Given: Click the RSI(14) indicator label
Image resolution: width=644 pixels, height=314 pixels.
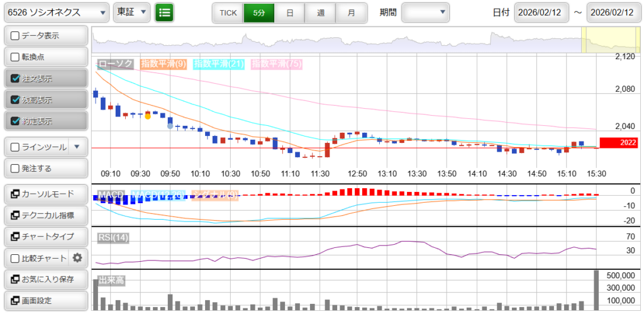Looking at the screenshot, I should 113,237.
